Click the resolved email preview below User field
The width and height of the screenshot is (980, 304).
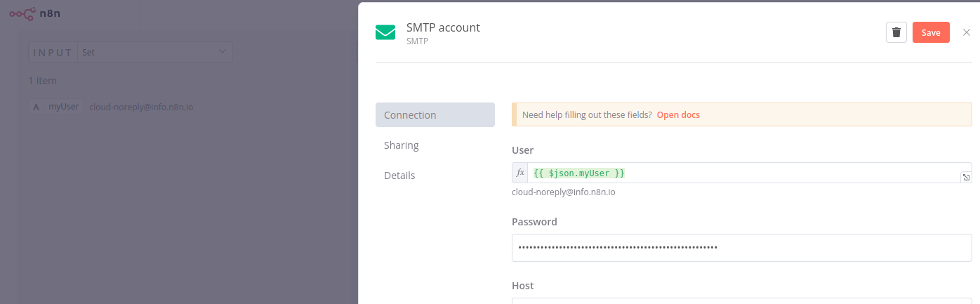564,192
